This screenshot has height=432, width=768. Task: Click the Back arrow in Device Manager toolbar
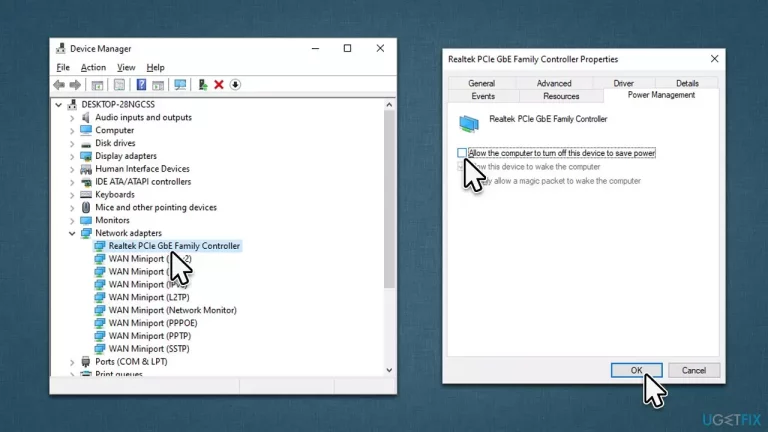(59, 85)
